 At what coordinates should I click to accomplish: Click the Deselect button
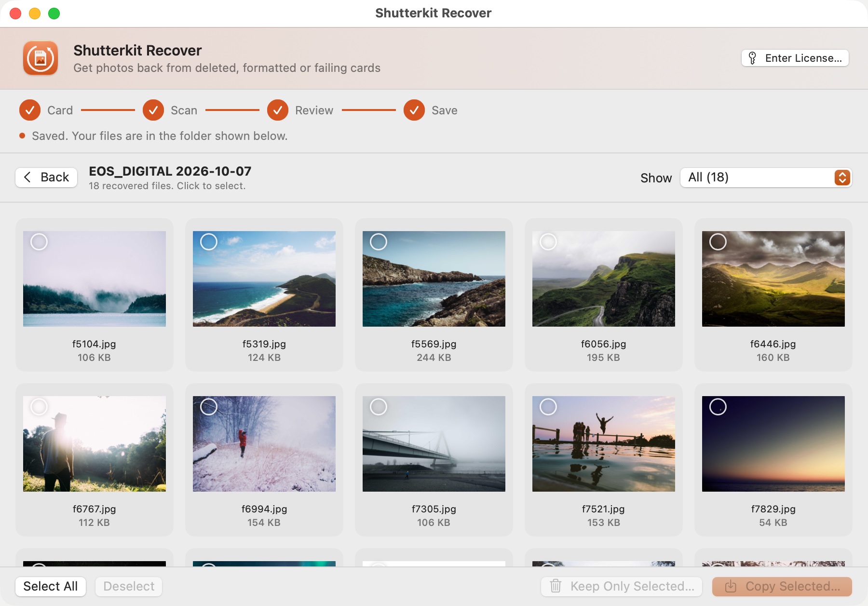coord(129,586)
